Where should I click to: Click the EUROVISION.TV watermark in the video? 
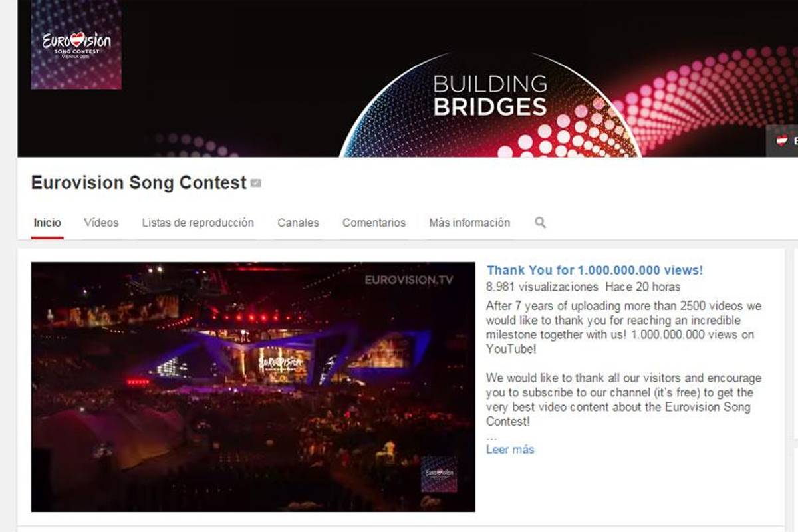[x=409, y=280]
